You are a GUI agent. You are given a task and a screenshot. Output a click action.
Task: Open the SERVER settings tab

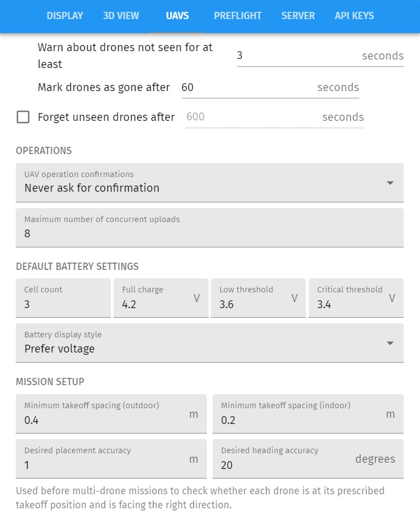click(x=298, y=16)
